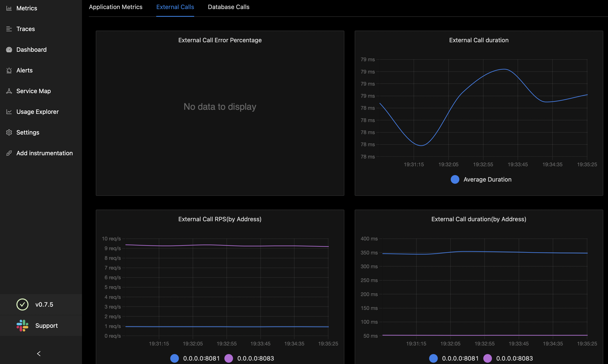Viewport: 608px width, 364px height.
Task: Click the Traces list icon
Action: 9,29
